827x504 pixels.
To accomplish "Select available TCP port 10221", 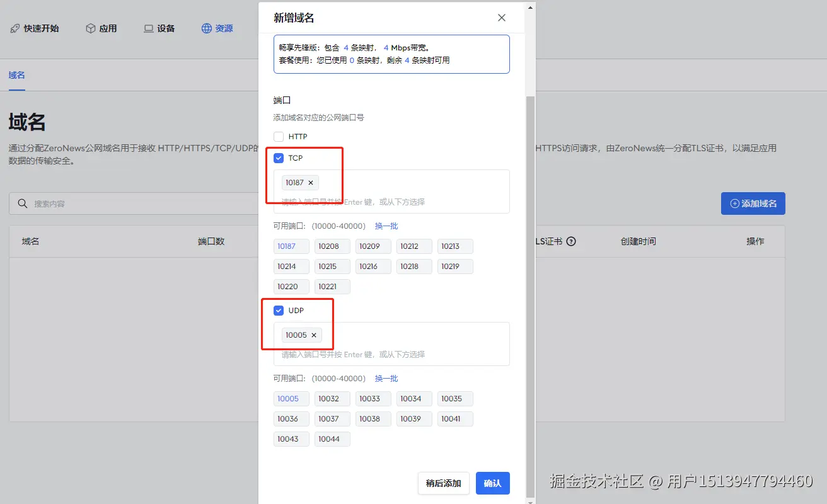I will pyautogui.click(x=332, y=287).
